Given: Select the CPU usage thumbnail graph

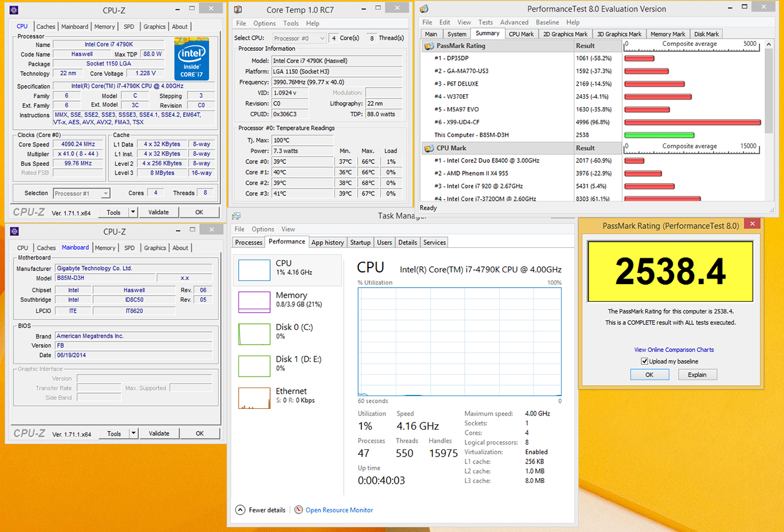Looking at the screenshot, I should click(254, 270).
